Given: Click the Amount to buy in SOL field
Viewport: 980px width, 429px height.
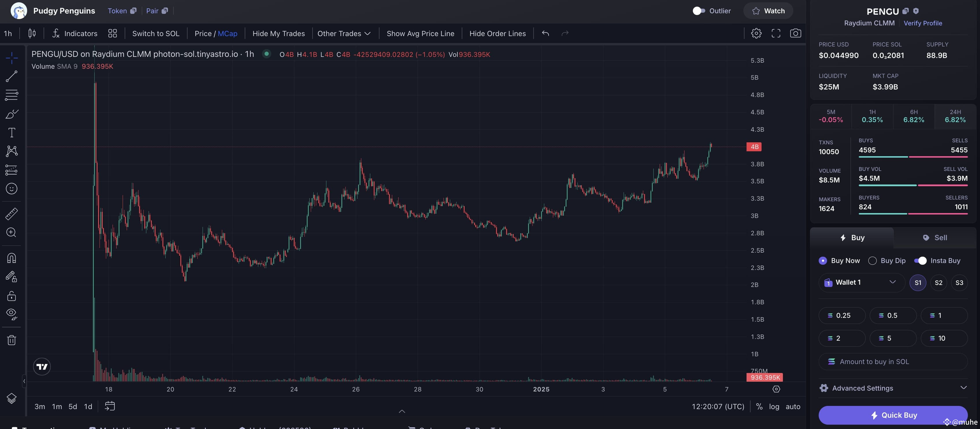Looking at the screenshot, I should pos(893,362).
